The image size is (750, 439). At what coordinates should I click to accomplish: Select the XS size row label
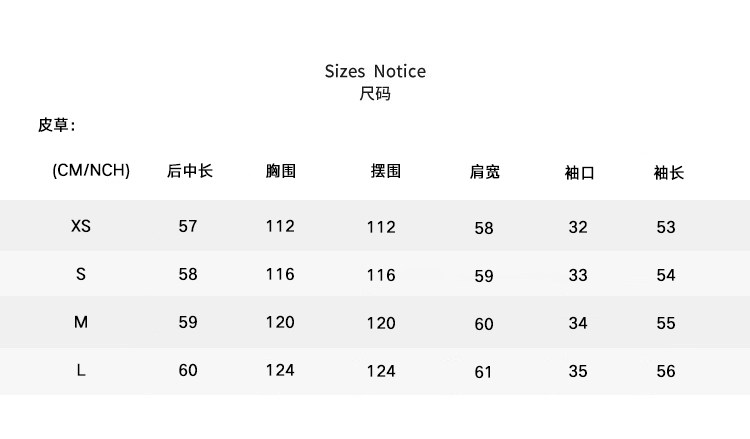coord(81,226)
